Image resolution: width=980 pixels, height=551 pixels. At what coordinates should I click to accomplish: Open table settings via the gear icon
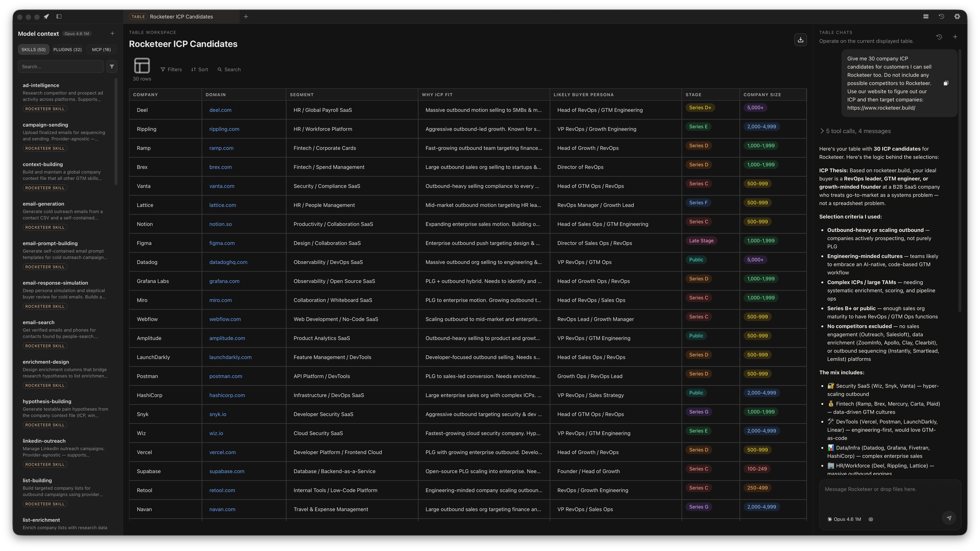click(958, 16)
